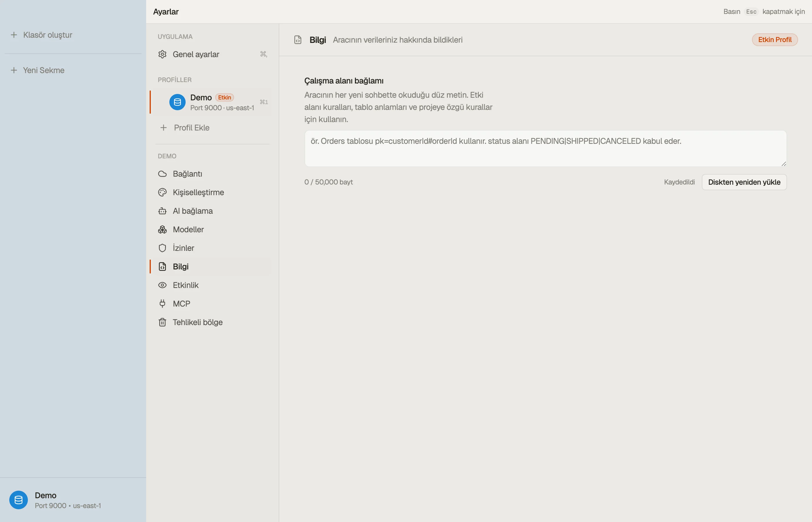812x522 pixels.
Task: Click the Bağlantı cloud icon
Action: (x=162, y=174)
